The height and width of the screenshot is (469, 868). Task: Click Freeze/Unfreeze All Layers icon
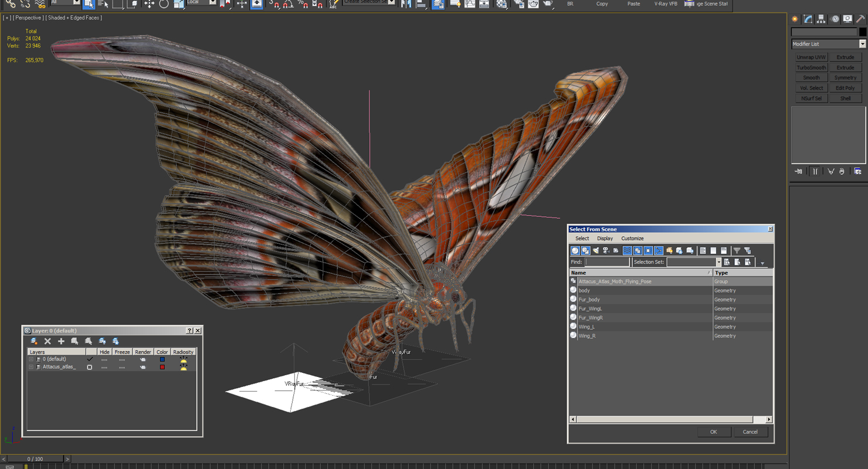pos(116,341)
